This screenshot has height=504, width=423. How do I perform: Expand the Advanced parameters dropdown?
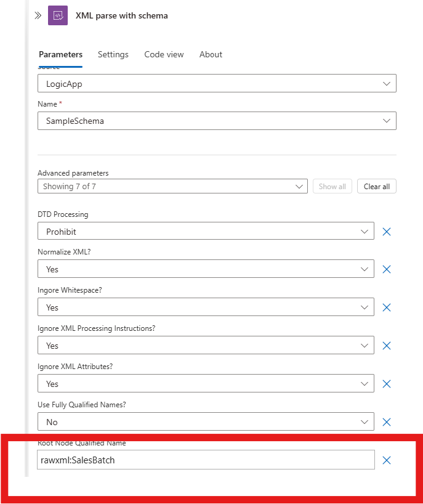tap(172, 186)
